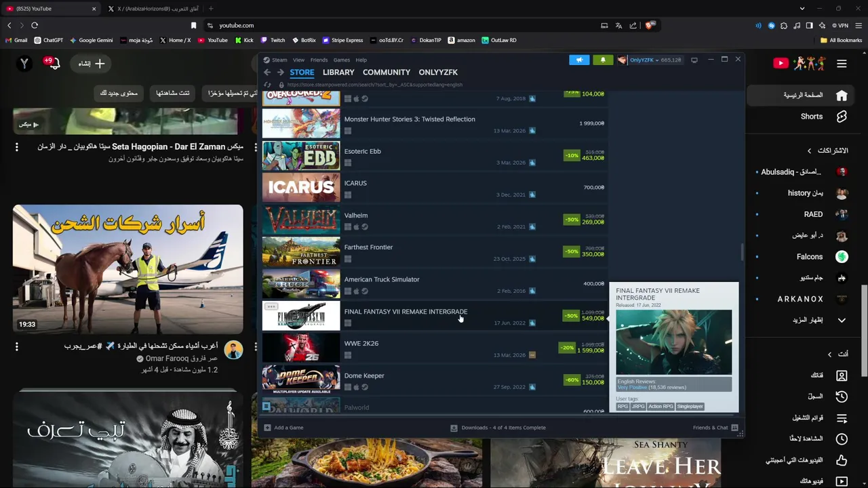Open the ICARUS game listing
Screen dimensions: 868x488
(x=434, y=188)
